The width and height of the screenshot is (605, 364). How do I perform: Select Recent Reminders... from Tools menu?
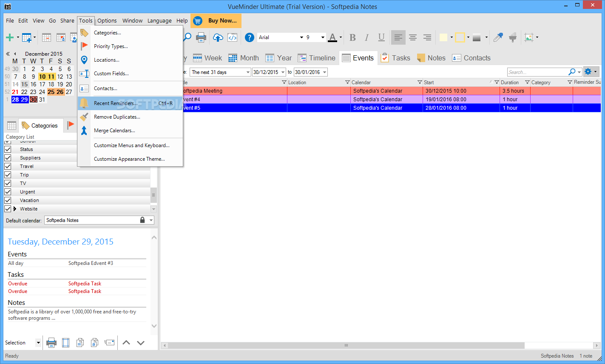click(130, 103)
